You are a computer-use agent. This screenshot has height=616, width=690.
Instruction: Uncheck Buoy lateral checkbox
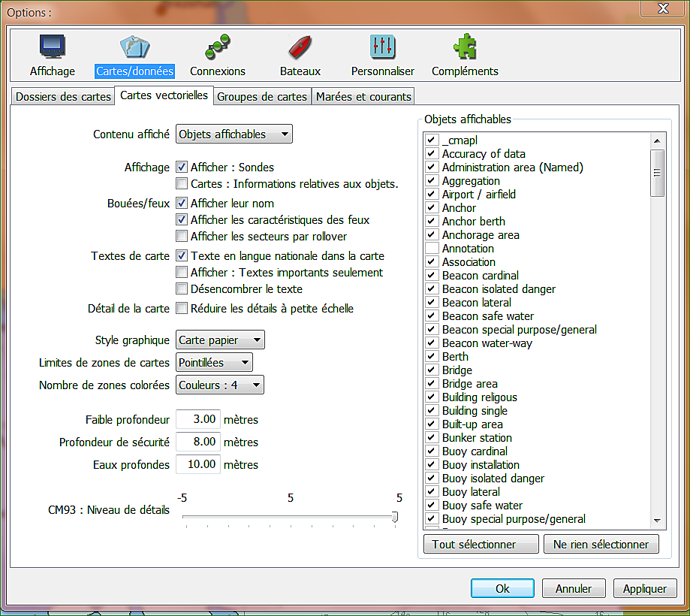[x=432, y=492]
